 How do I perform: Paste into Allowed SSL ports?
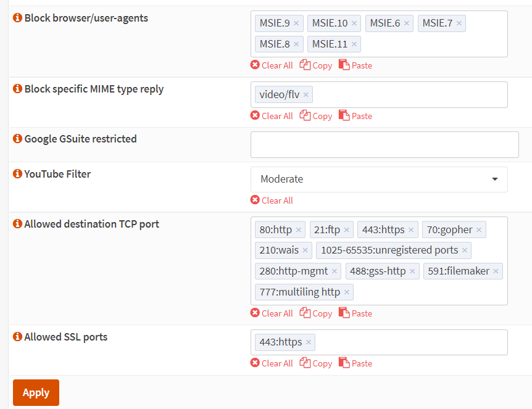tap(355, 363)
